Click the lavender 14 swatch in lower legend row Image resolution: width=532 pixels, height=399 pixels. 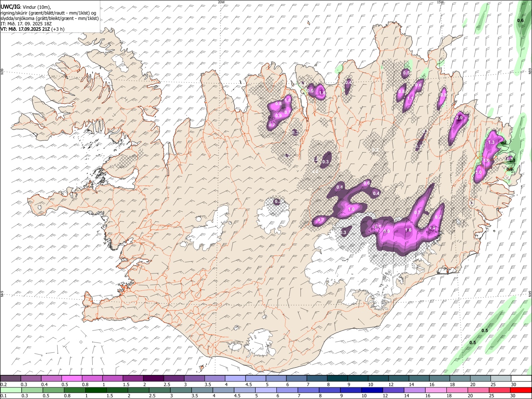[x=414, y=390]
